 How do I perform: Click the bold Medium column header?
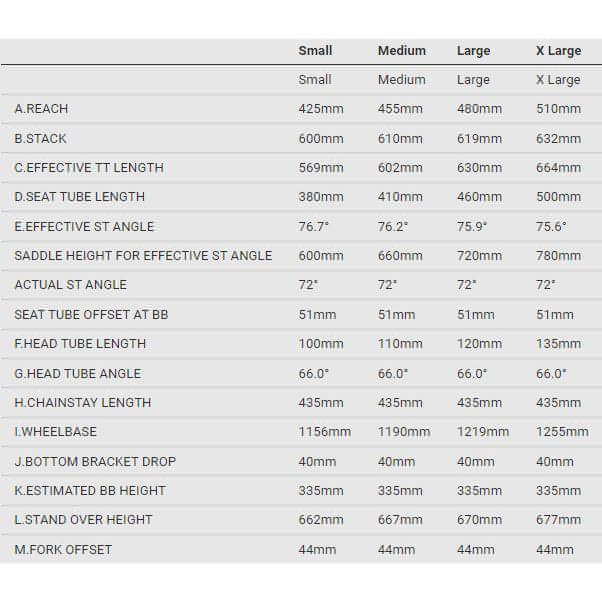point(401,51)
